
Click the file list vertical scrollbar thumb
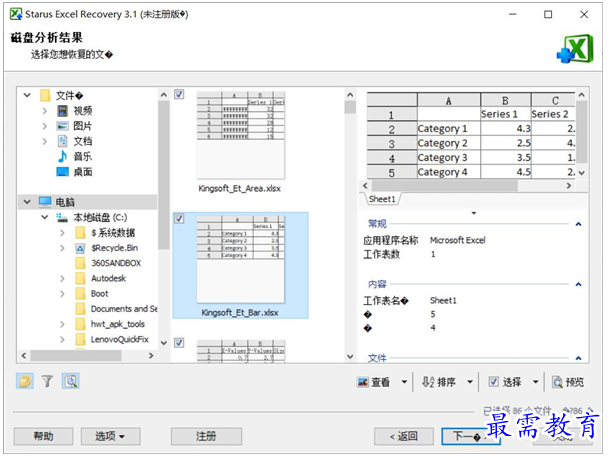(x=350, y=107)
